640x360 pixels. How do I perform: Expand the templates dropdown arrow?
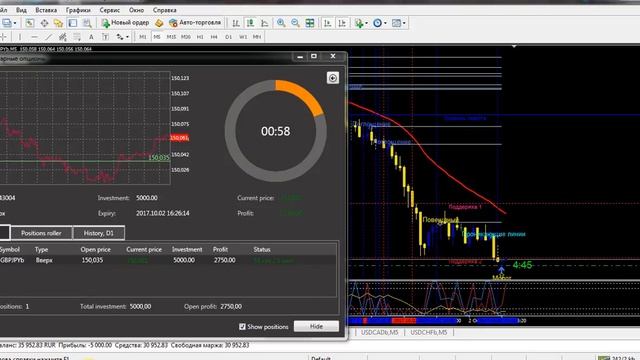tap(404, 23)
